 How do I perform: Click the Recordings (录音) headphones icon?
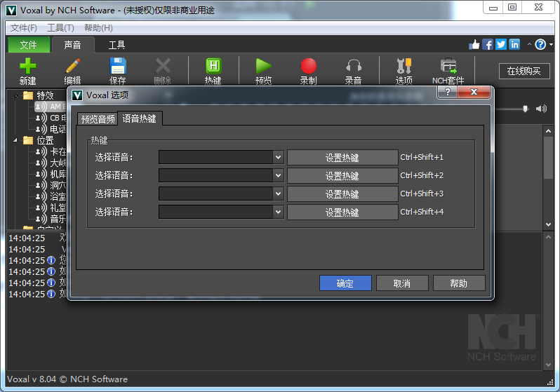pos(353,67)
